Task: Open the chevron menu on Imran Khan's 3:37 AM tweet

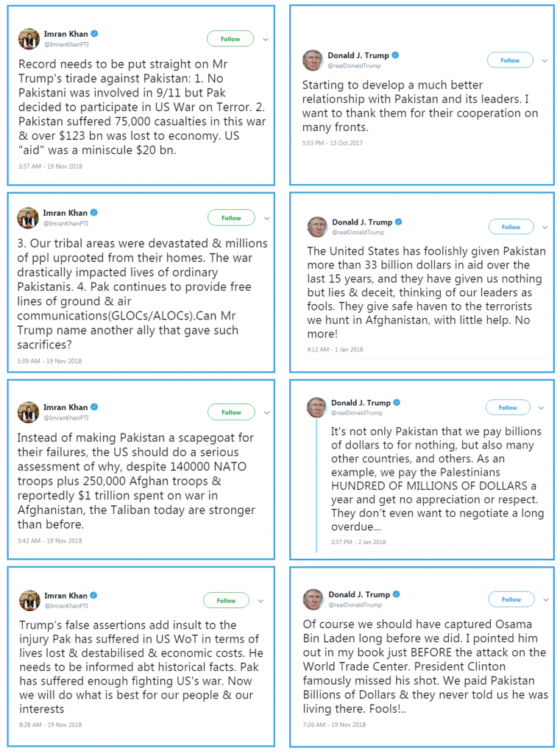Action: 266,39
